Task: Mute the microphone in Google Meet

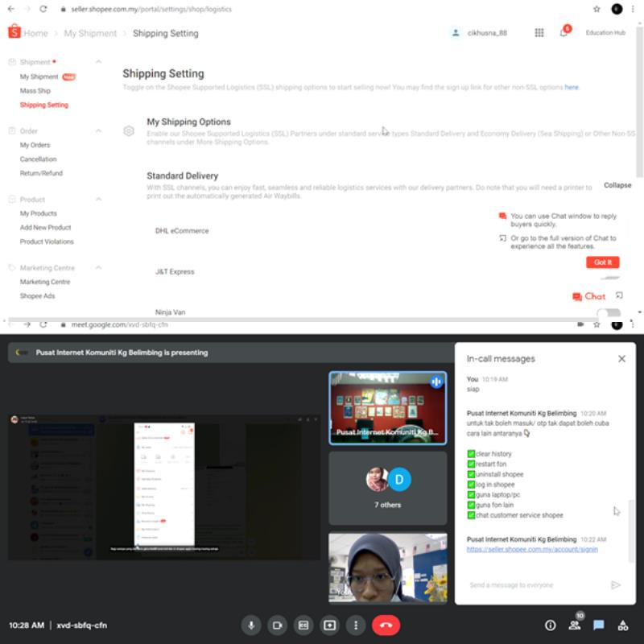Action: [x=251, y=625]
